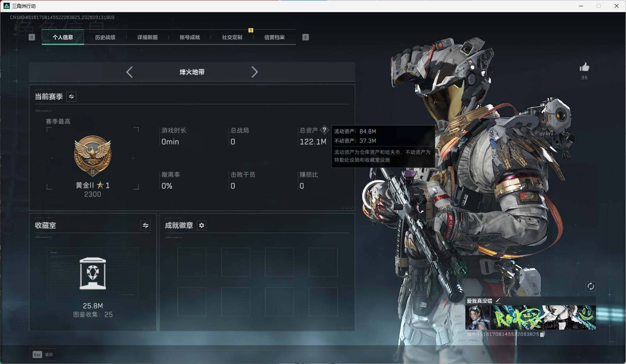The width and height of the screenshot is (626, 364).
Task: Close the 三角洲行动 window
Action: (617, 6)
